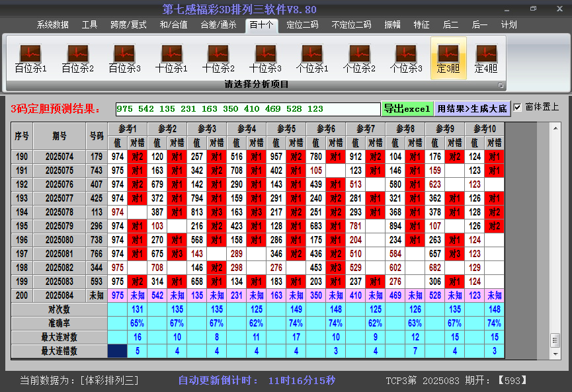The image size is (572, 392).
Task: Switch to the 振幅 tab
Action: (x=393, y=24)
